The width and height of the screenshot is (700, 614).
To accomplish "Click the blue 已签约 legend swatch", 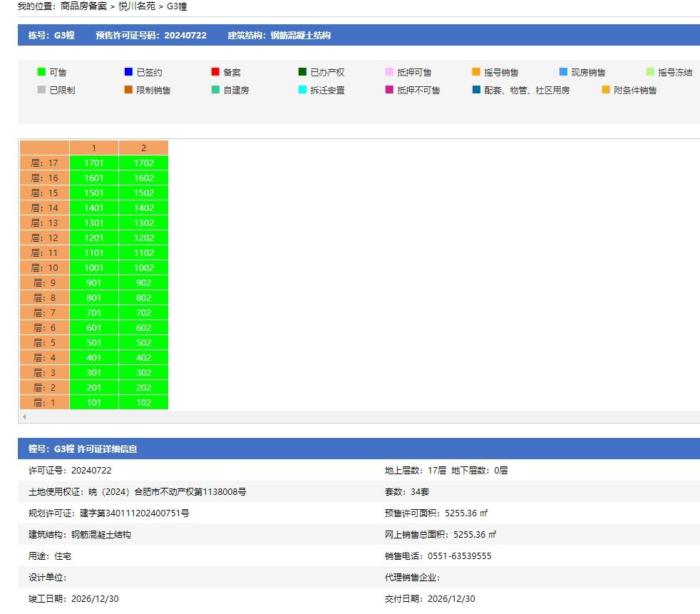I will coord(128,72).
